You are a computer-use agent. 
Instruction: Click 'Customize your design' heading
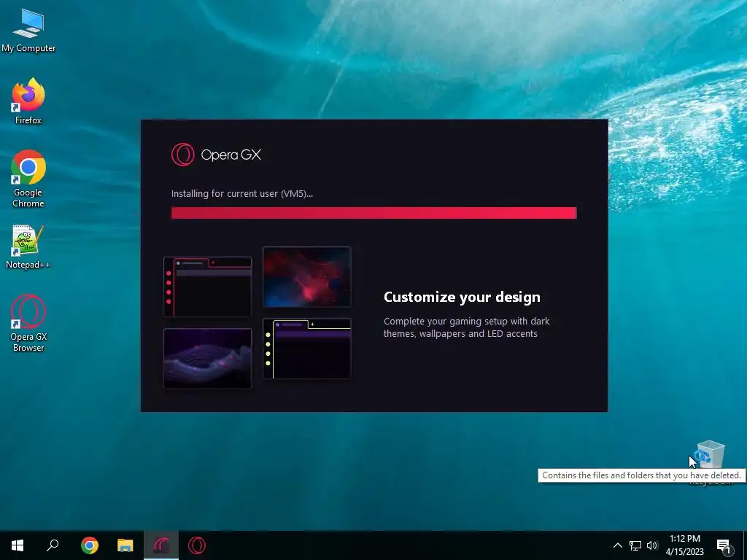tap(462, 297)
